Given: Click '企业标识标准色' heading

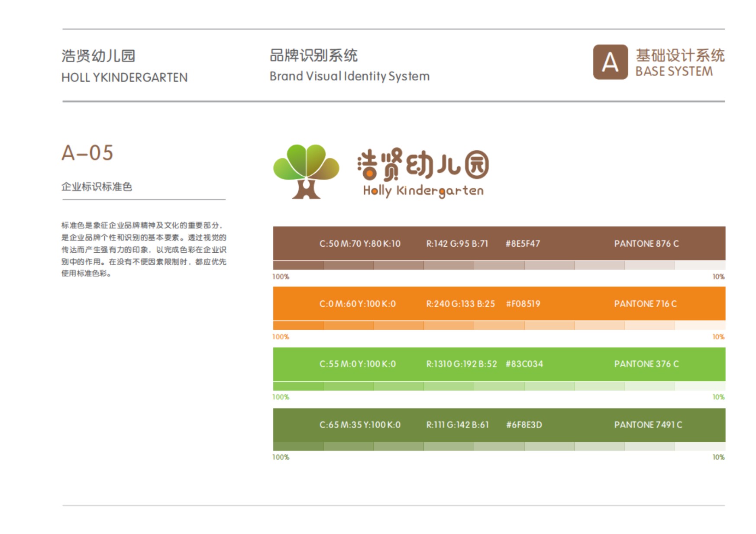Looking at the screenshot, I should coord(97,187).
